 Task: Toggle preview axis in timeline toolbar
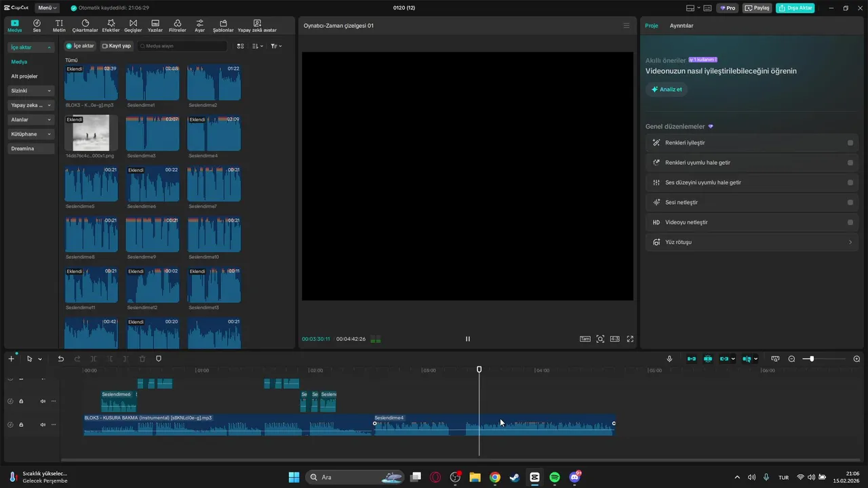pyautogui.click(x=747, y=359)
